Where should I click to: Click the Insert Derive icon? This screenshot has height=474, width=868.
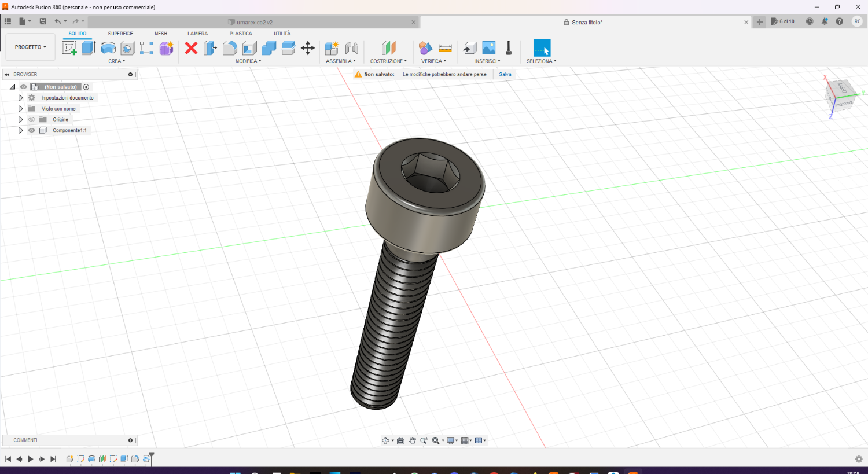tap(470, 48)
